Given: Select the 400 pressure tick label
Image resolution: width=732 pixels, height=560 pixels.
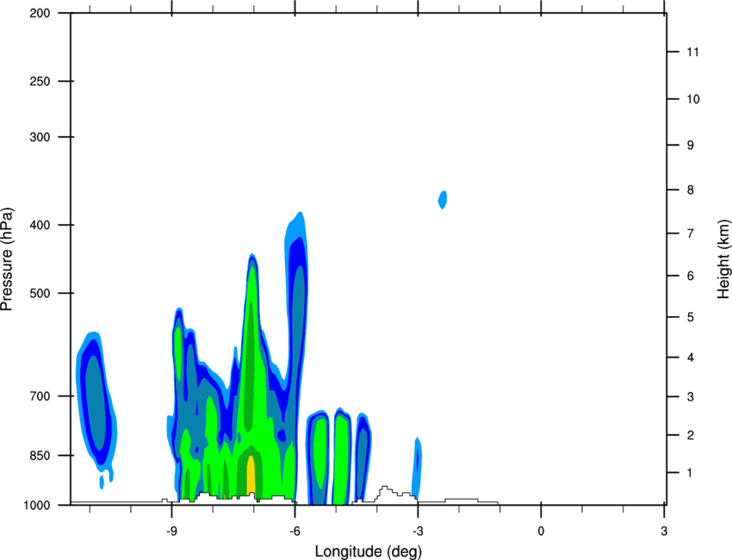Looking at the screenshot, I should [x=40, y=225].
